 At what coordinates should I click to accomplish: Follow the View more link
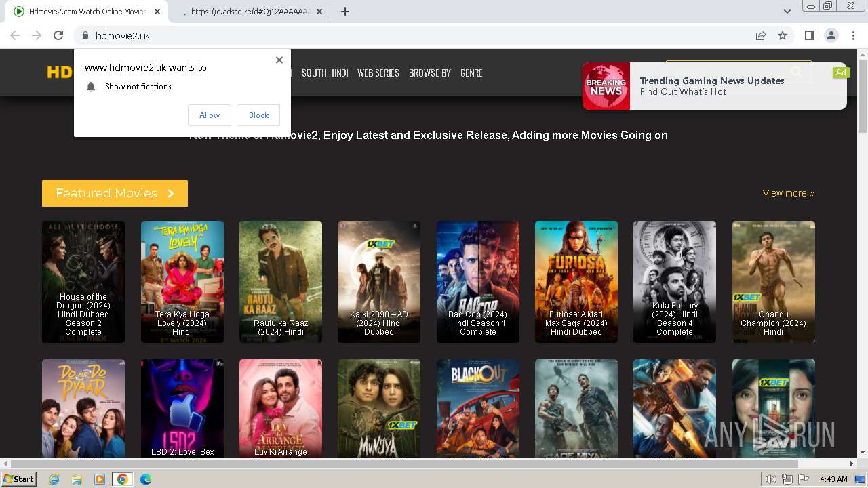(x=789, y=193)
